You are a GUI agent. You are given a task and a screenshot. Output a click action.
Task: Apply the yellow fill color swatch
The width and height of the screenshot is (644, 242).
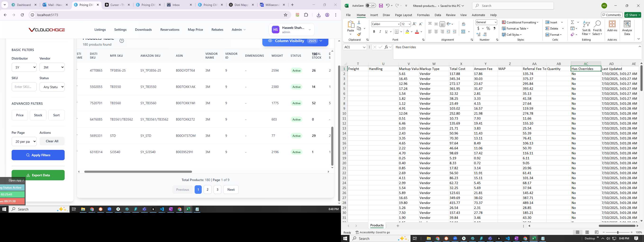[x=407, y=32]
